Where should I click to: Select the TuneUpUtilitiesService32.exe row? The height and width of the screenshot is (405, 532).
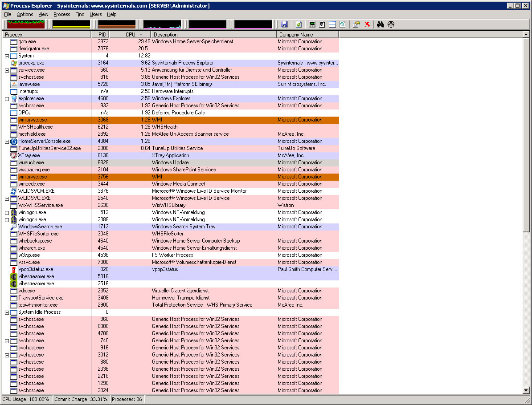click(x=170, y=149)
